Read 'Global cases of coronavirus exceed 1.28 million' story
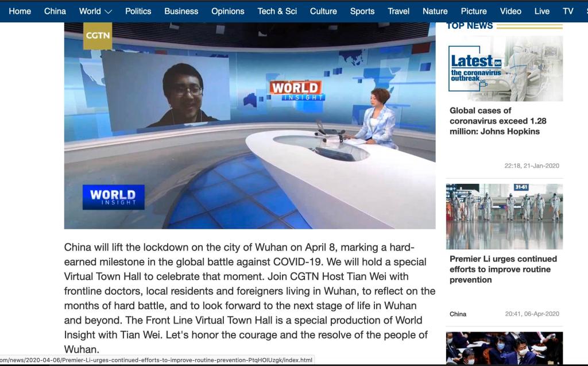Image resolution: width=588 pixels, height=366 pixels. [498, 121]
